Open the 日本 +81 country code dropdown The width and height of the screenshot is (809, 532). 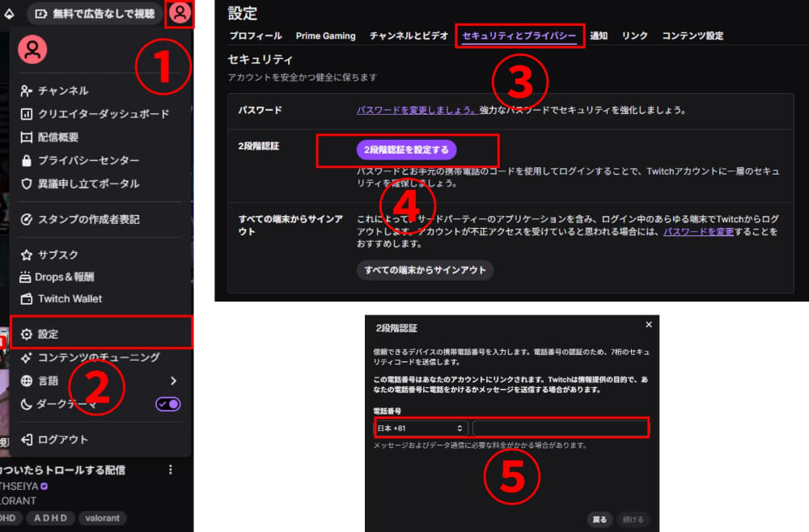point(421,428)
